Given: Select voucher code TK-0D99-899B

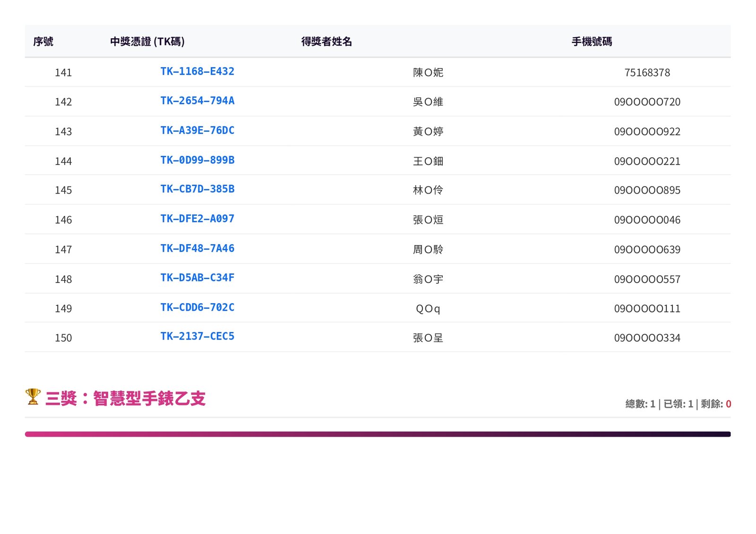Looking at the screenshot, I should (197, 160).
